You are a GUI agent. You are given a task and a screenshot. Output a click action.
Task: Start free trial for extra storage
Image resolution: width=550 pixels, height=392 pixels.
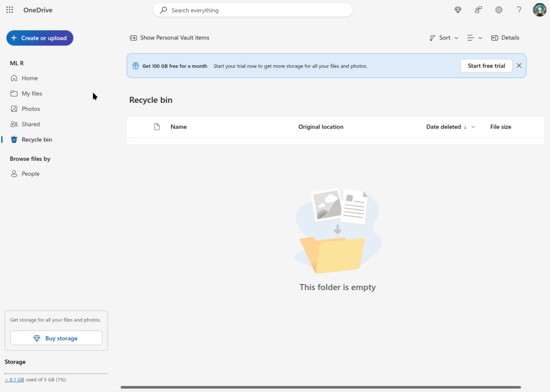coord(486,65)
